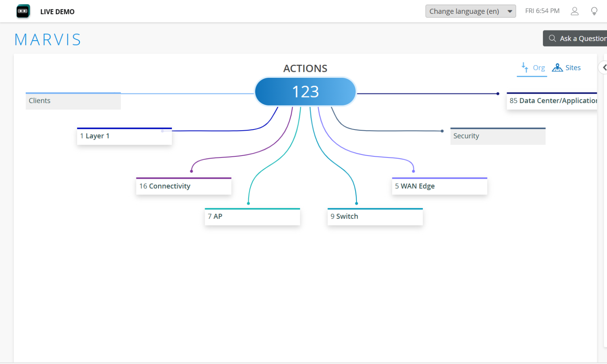Collapse side panel with chevron arrow
The image size is (607, 364).
[604, 68]
